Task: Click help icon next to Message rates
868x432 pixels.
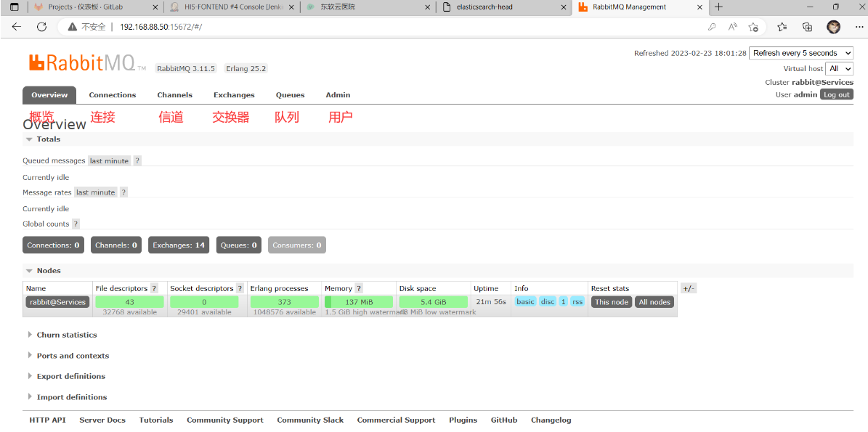Action: (124, 192)
